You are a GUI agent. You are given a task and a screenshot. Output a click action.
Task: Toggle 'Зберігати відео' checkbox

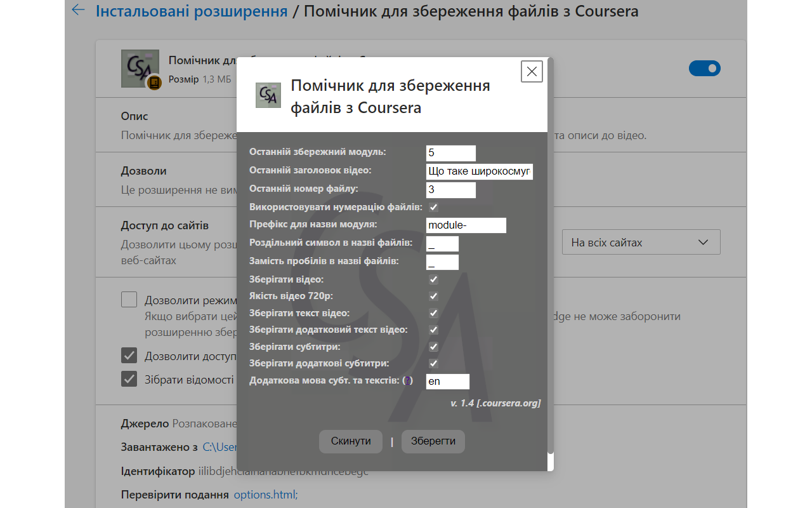pyautogui.click(x=433, y=279)
